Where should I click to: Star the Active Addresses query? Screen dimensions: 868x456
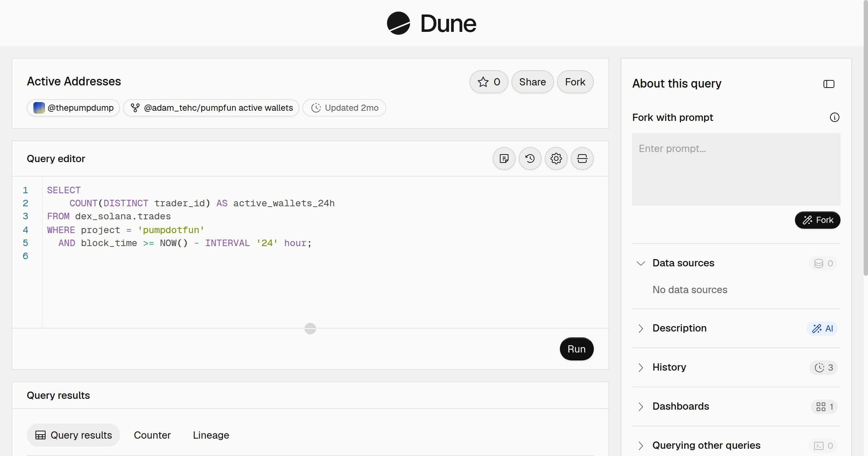[489, 82]
